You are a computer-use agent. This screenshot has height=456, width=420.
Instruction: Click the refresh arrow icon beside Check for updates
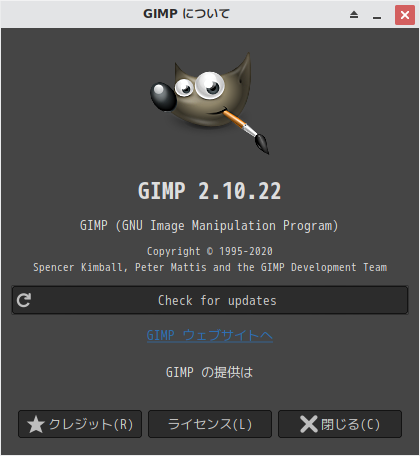pyautogui.click(x=24, y=300)
